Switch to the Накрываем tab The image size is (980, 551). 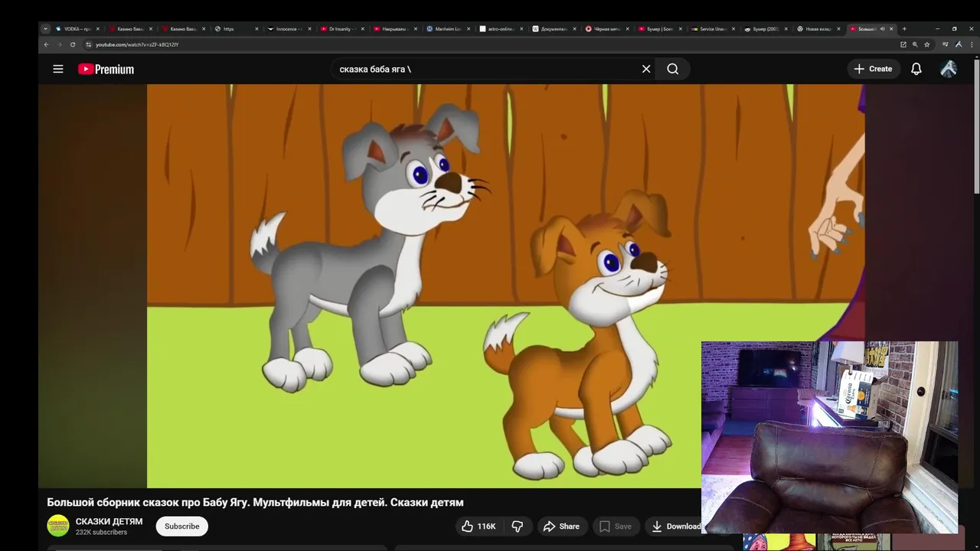pos(395,29)
